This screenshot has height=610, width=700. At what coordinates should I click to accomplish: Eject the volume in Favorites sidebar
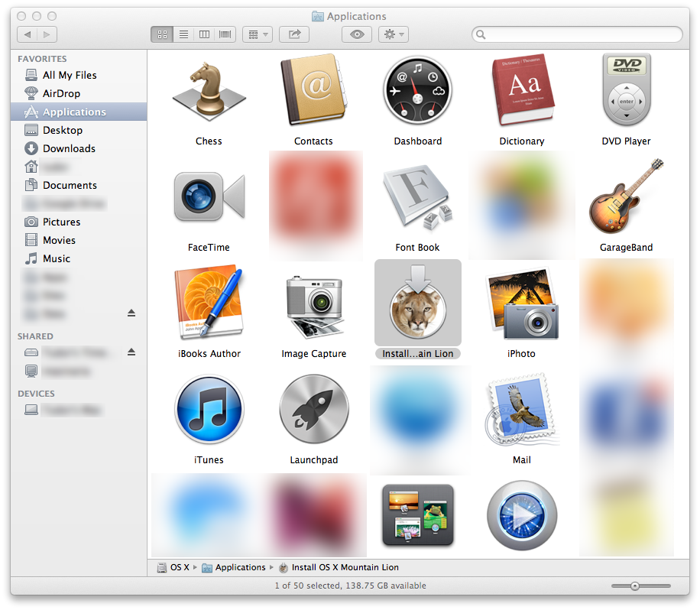tap(131, 313)
